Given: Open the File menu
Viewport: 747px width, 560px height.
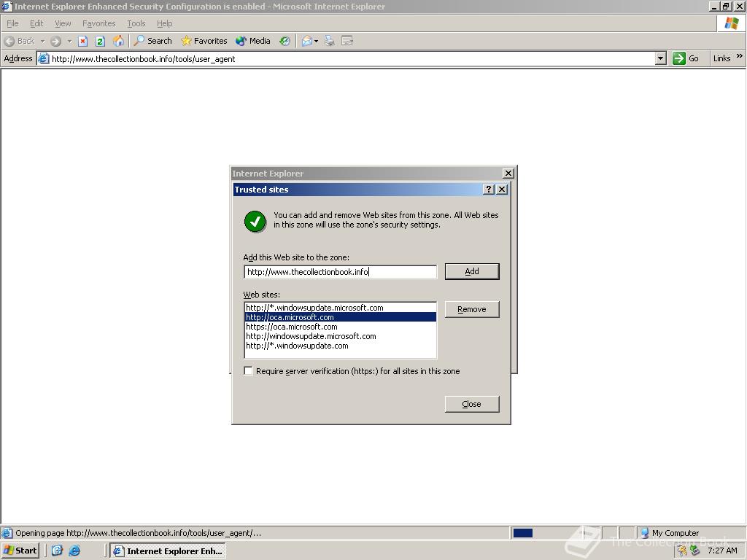Looking at the screenshot, I should (12, 23).
